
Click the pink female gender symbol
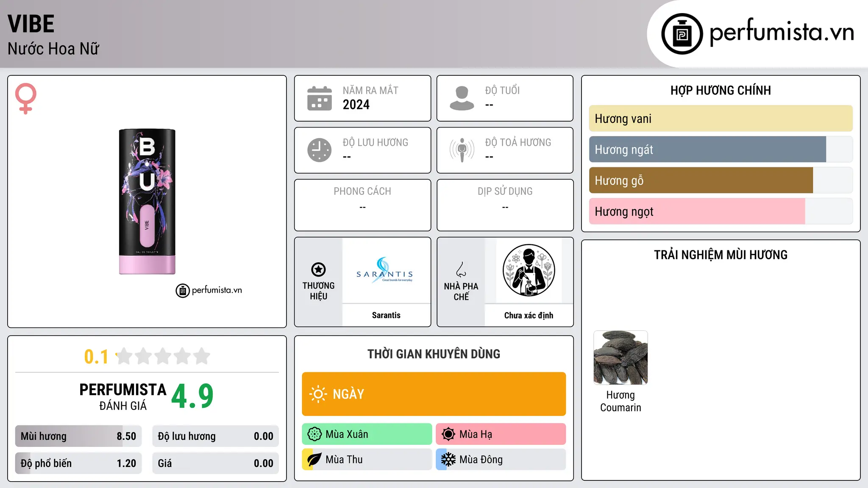tap(26, 98)
